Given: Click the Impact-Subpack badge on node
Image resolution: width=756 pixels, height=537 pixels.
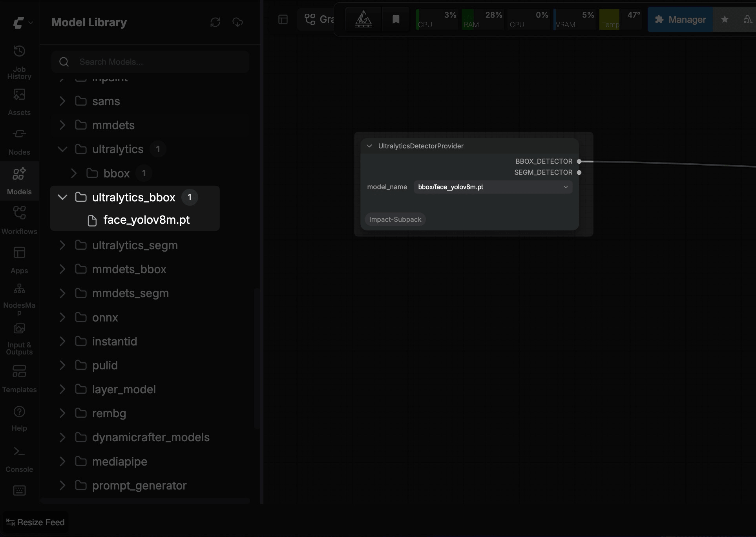Looking at the screenshot, I should [395, 219].
